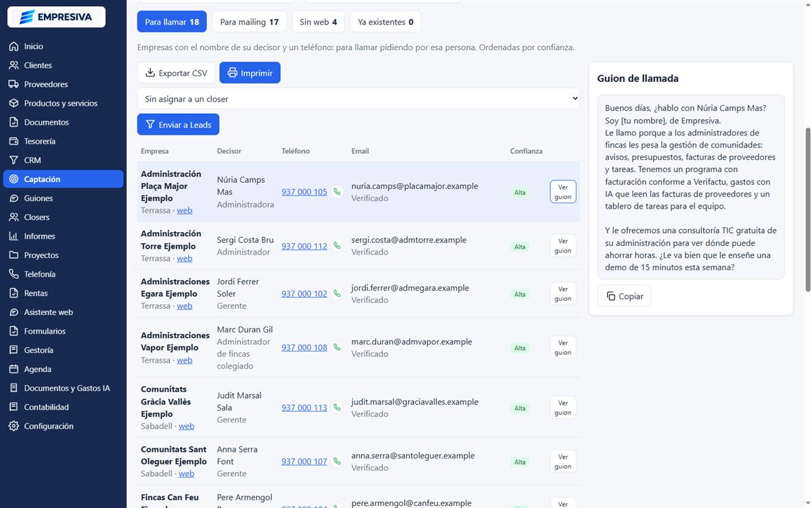Click the Inicio home icon in sidebar
This screenshot has width=812, height=508.
(14, 47)
